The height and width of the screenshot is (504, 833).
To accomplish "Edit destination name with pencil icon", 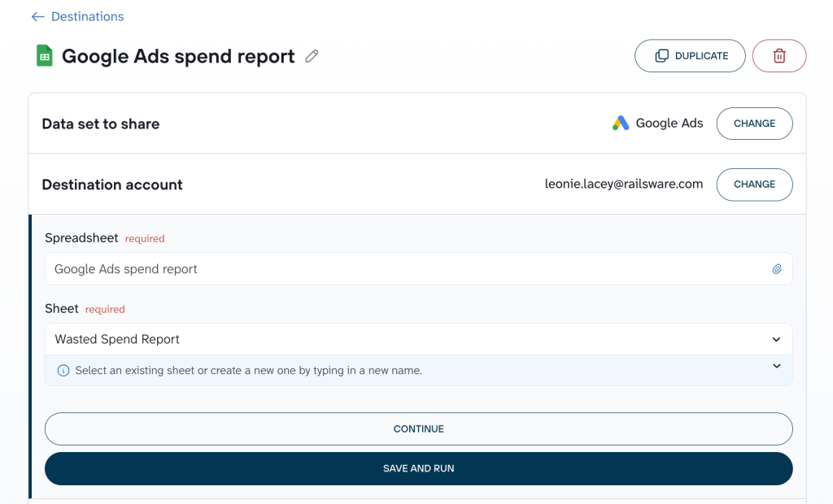I will [x=312, y=56].
